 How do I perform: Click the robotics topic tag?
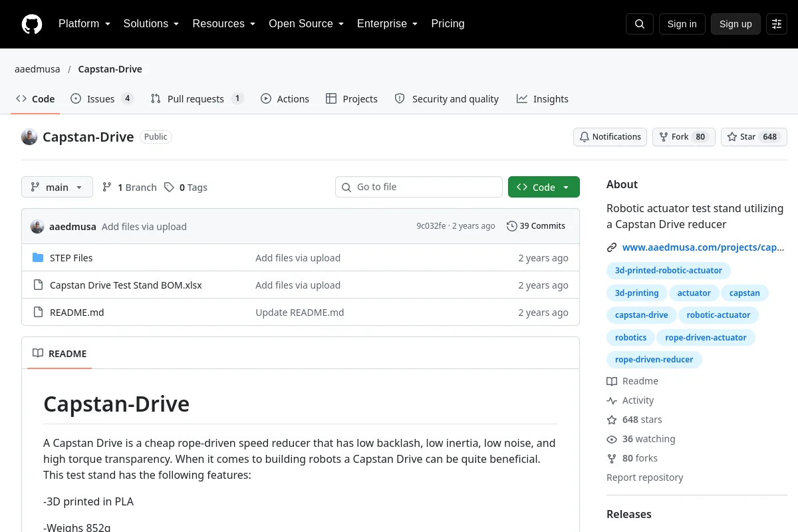[x=631, y=338]
